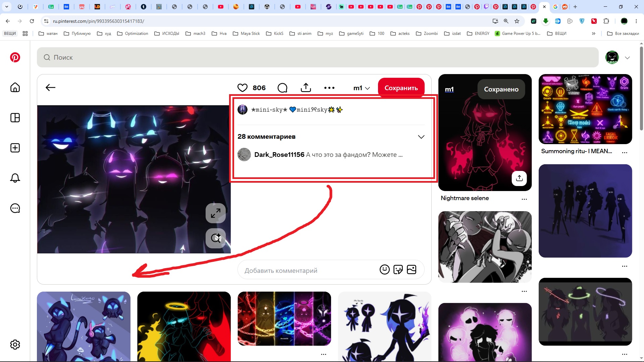Open apps grid in bookmarks bar
The height and width of the screenshot is (362, 644).
click(x=25, y=34)
